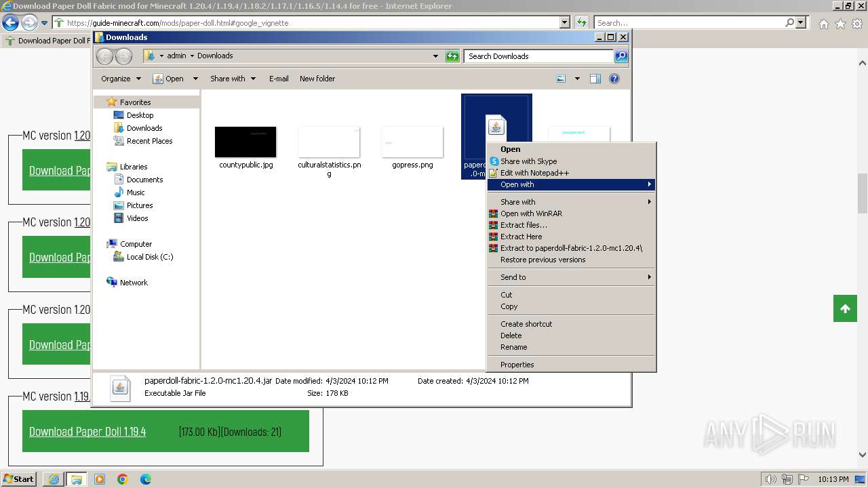Select 'Edit with Notepad++' option
This screenshot has width=868, height=488.
click(571, 173)
